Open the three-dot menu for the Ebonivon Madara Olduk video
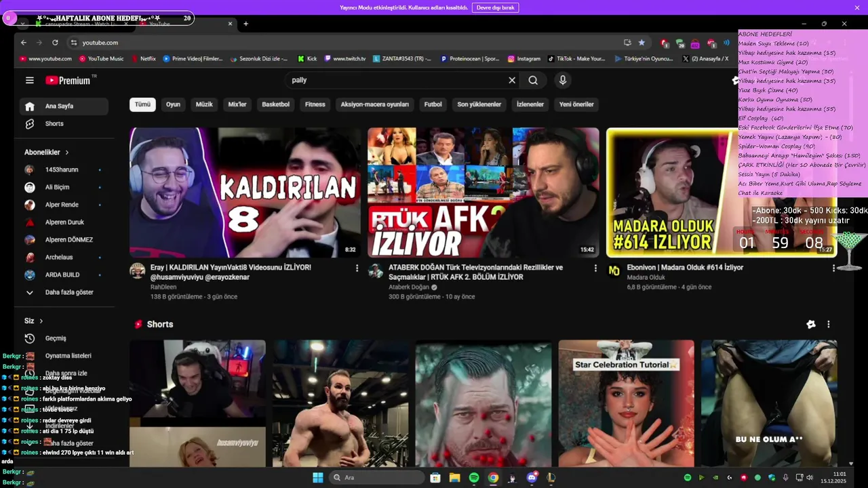 click(833, 268)
